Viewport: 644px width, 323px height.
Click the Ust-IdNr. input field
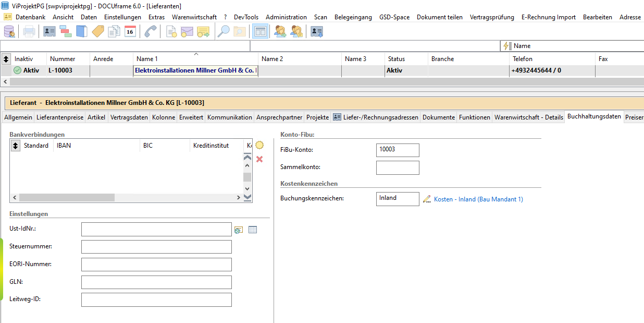coord(156,230)
